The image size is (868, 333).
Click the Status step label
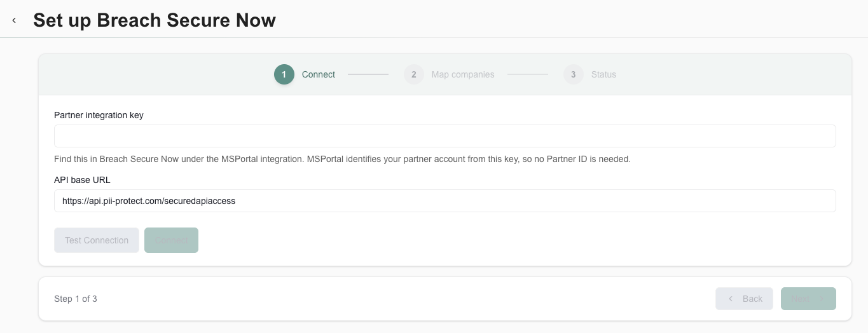click(x=603, y=74)
